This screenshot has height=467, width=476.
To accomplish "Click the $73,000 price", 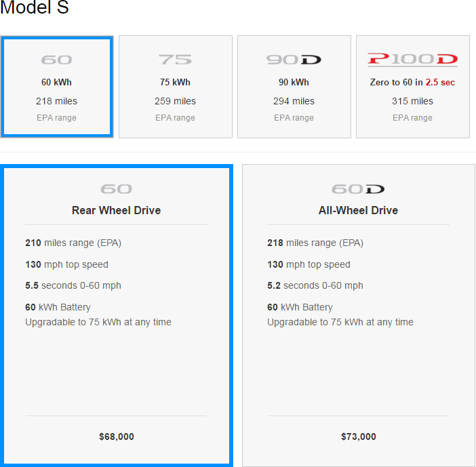I will pyautogui.click(x=358, y=436).
